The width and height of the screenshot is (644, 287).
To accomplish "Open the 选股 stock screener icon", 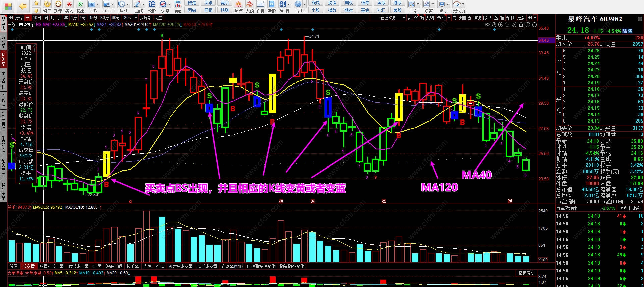I will coord(163,4).
